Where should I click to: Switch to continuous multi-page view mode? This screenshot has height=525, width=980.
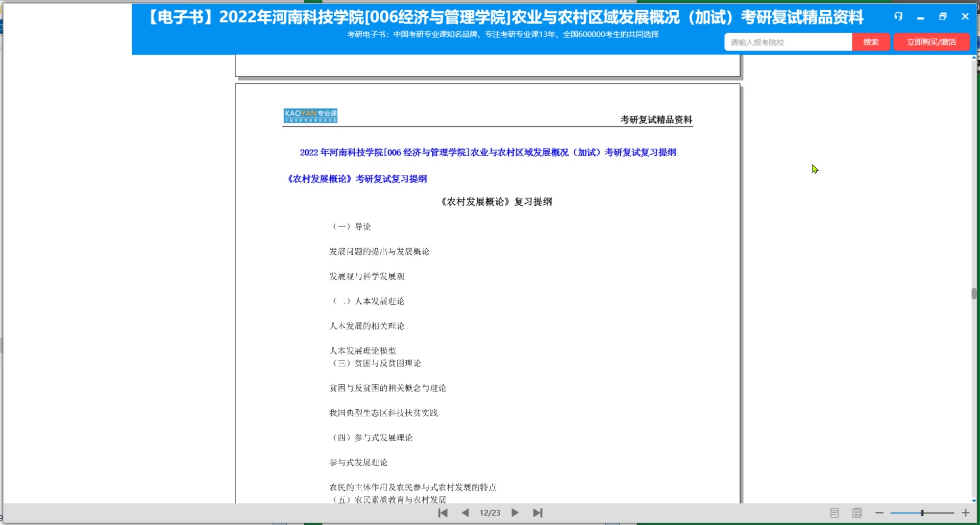pyautogui.click(x=857, y=513)
